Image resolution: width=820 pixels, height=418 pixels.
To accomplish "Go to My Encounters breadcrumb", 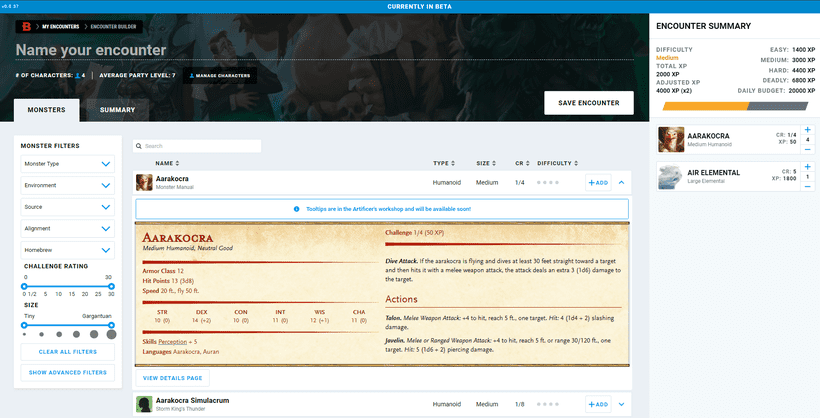I will tap(61, 27).
